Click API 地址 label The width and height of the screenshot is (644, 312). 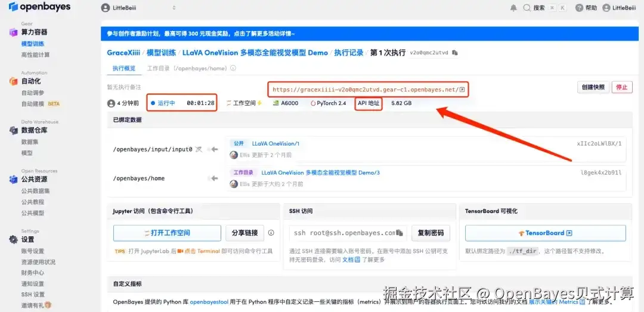tap(369, 103)
